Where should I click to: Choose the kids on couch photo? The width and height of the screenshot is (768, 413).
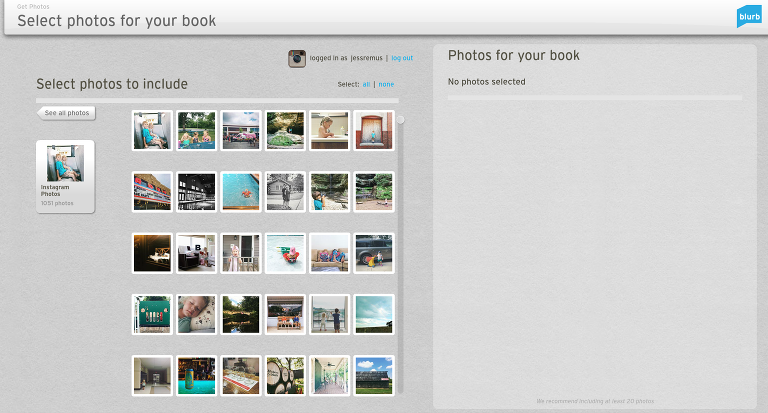coord(329,253)
